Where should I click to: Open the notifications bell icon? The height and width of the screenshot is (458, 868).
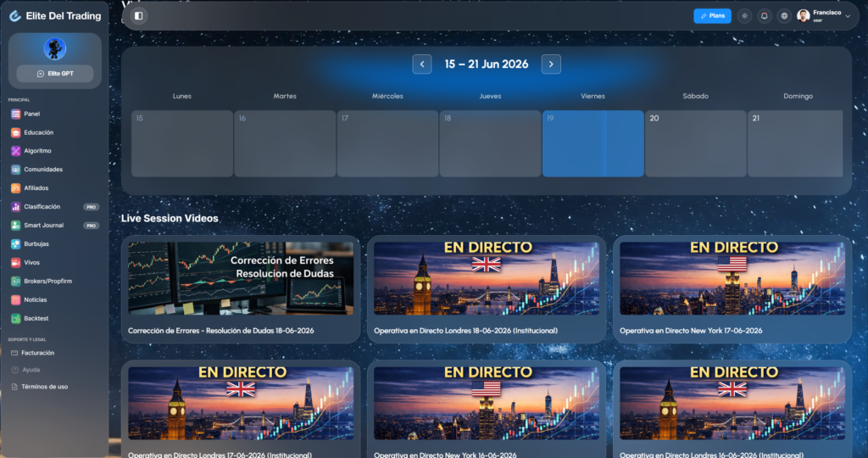click(x=765, y=16)
